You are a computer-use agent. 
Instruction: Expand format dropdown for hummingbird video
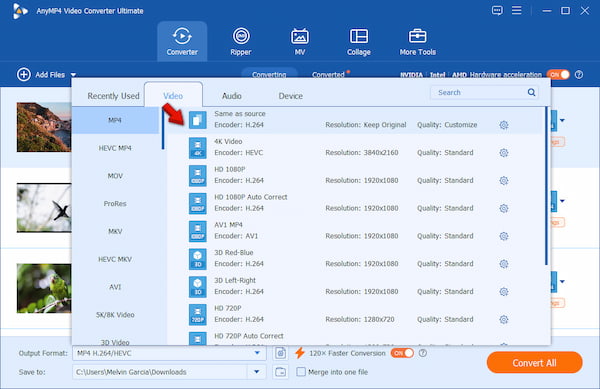pos(562,201)
